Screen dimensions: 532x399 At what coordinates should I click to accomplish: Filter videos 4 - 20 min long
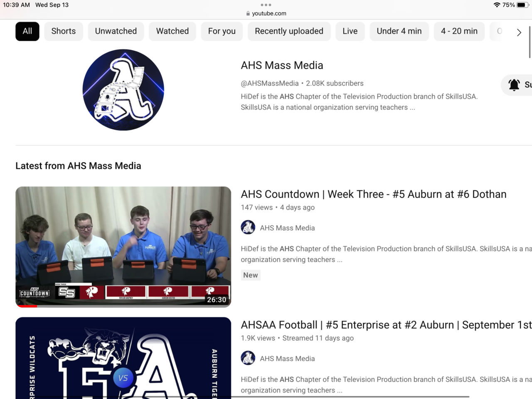pyautogui.click(x=459, y=31)
